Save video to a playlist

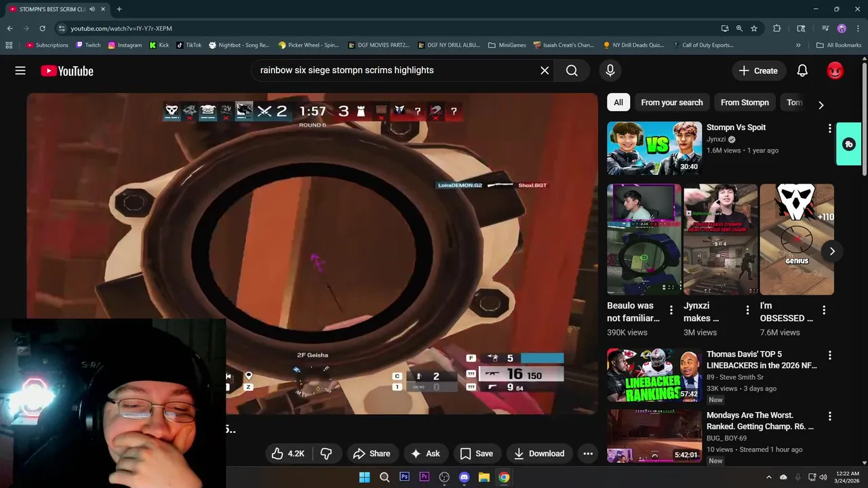[x=477, y=453]
